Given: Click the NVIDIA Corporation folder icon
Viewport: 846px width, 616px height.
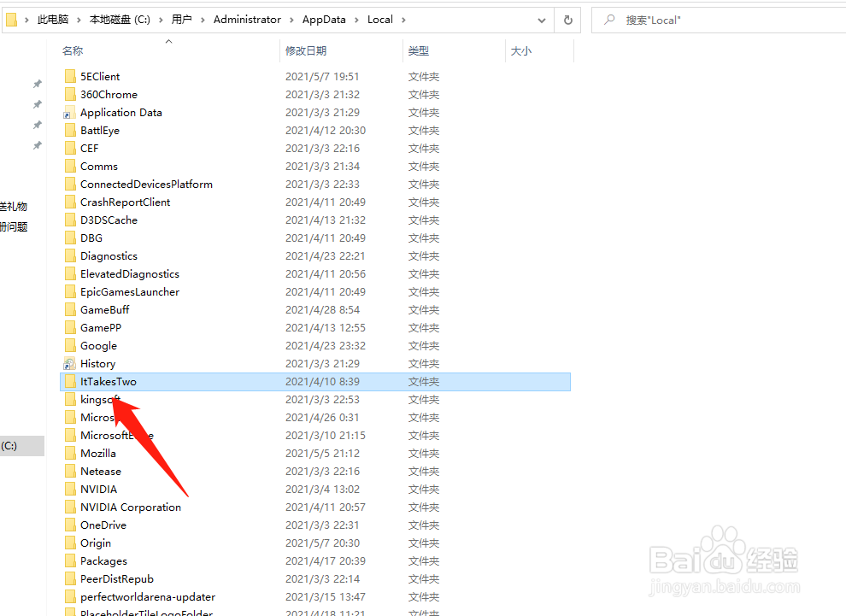Looking at the screenshot, I should point(69,507).
